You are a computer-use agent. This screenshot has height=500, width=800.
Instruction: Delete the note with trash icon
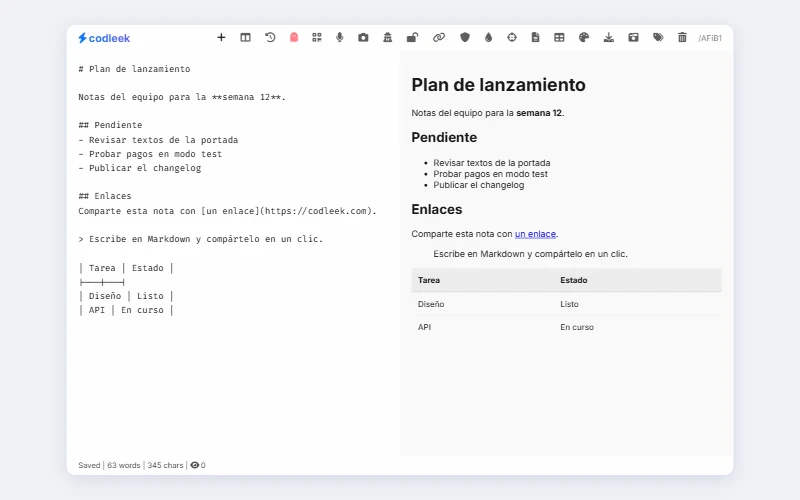point(682,37)
